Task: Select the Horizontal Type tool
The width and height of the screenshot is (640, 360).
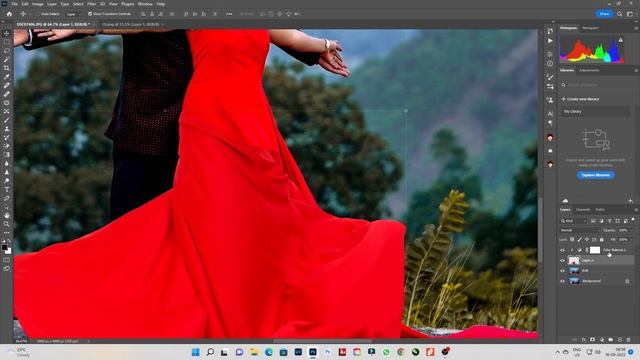Action: [7, 189]
